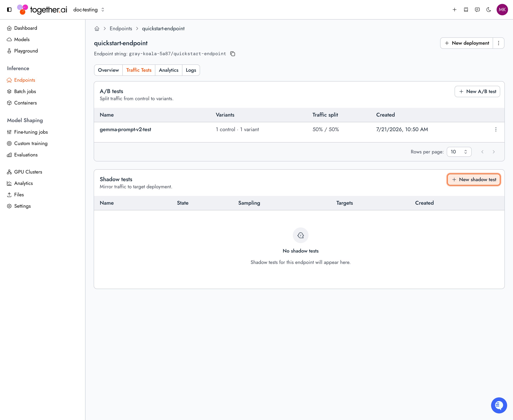Image resolution: width=513 pixels, height=420 pixels.
Task: Select the Traffic Tests tab
Action: 139,70
